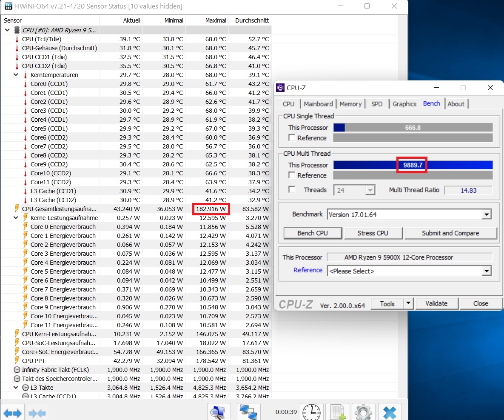504x420 pixels.
Task: Collapse the Kerne-Leistungsaufnahme group
Action: coord(16,218)
